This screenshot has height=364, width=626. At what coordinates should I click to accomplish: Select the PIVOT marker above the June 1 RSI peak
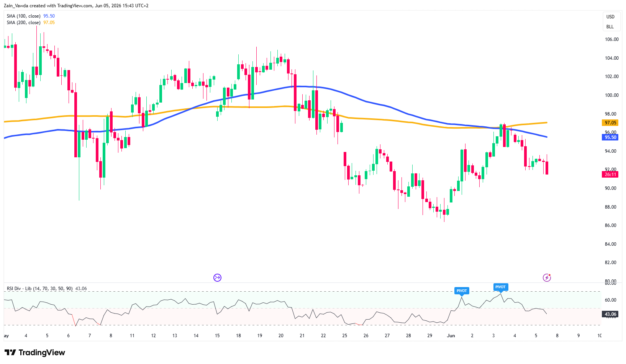[462, 291]
